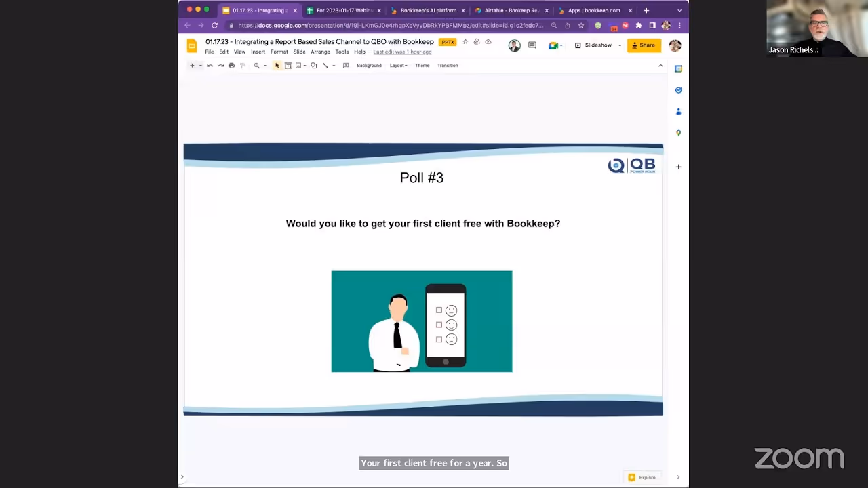Click the zoom magnifier tool
This screenshot has width=868, height=488.
pos(256,66)
